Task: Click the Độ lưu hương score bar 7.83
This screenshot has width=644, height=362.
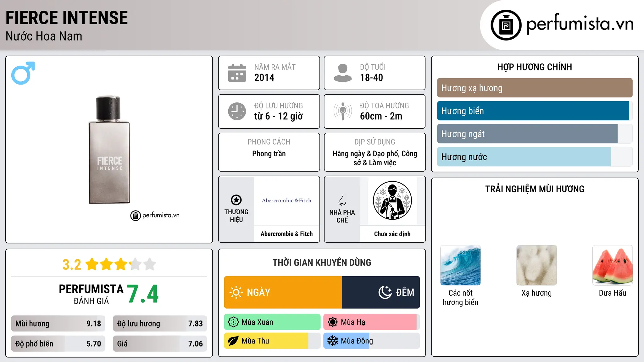Action: coord(160,324)
